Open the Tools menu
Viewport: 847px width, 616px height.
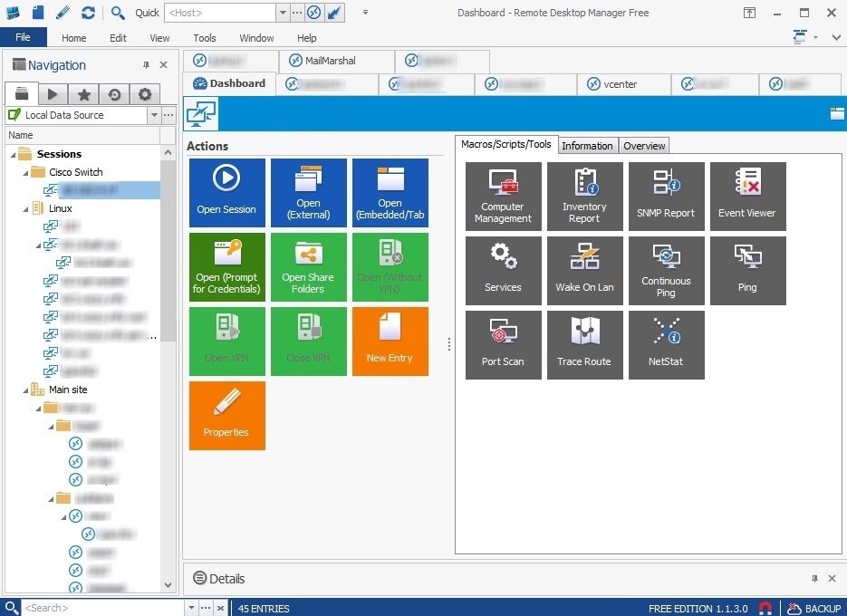pyautogui.click(x=204, y=37)
